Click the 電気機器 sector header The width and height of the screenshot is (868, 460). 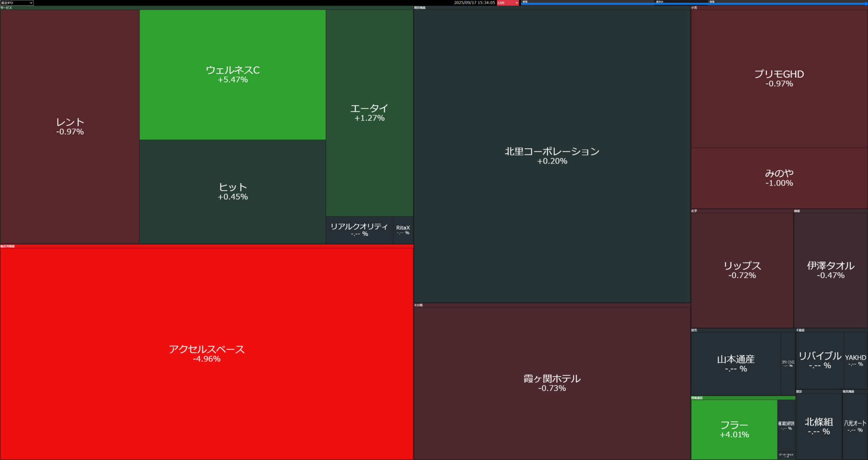click(x=855, y=392)
